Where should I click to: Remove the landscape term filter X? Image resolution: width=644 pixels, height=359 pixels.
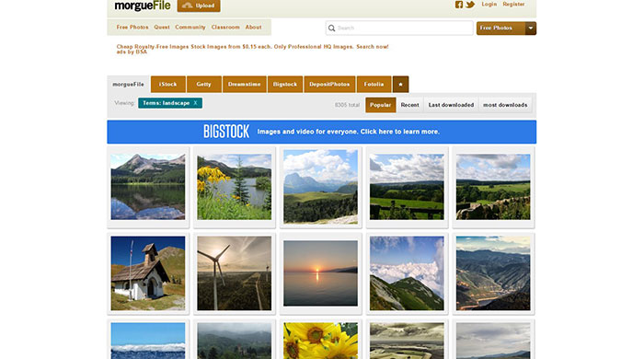click(x=195, y=103)
